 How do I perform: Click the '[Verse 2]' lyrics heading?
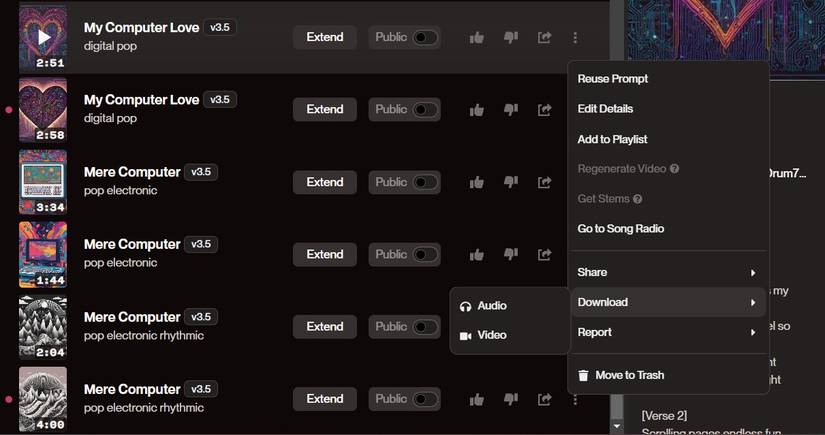[x=664, y=416]
